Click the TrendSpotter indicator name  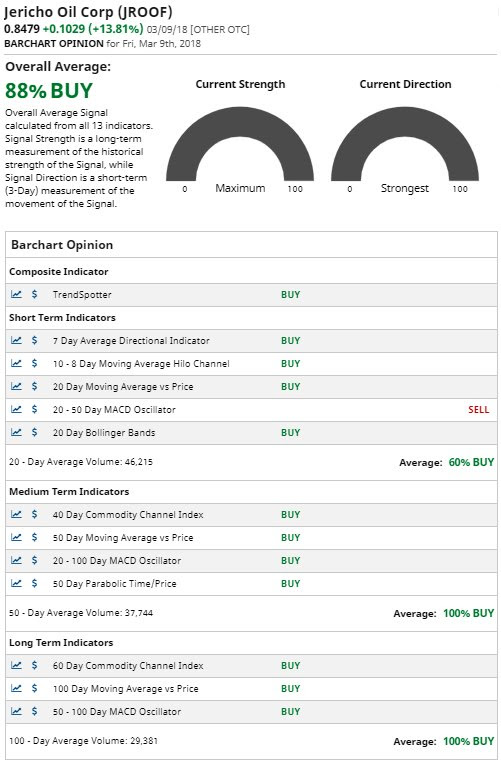82,295
